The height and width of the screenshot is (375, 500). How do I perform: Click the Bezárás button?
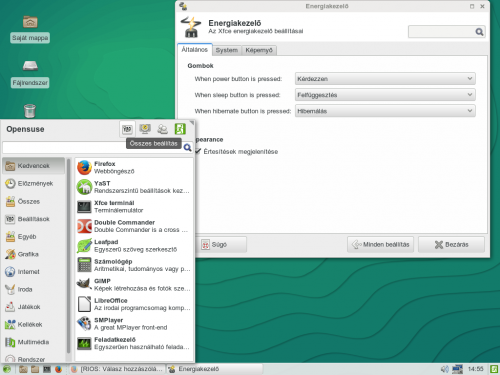(x=451, y=244)
